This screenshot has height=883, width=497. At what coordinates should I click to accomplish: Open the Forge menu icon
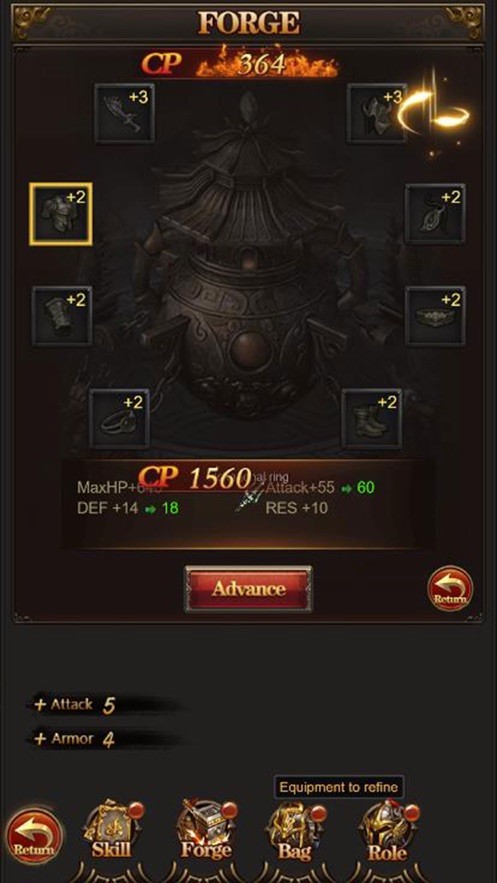tap(205, 831)
